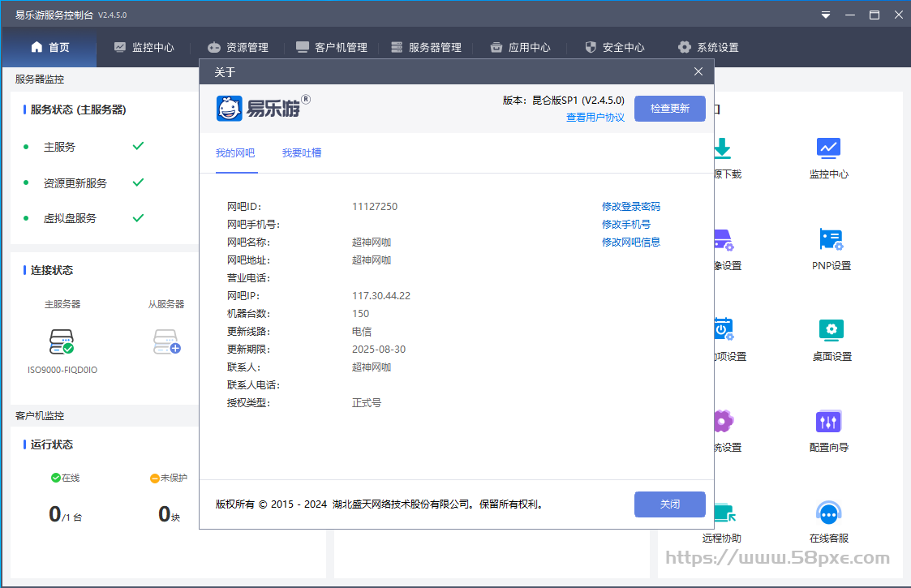Click the chart icon beside 监控中心 tab
The image size is (911, 588).
pos(120,47)
